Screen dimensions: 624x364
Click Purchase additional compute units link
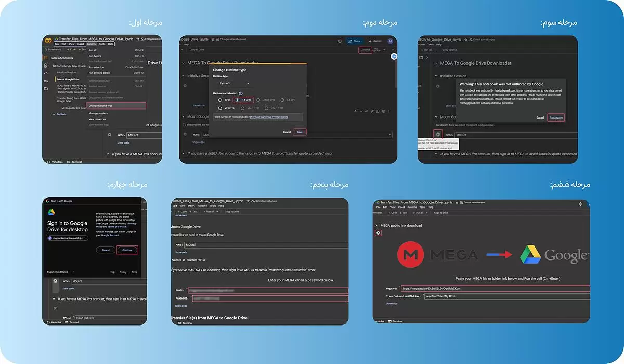click(268, 117)
